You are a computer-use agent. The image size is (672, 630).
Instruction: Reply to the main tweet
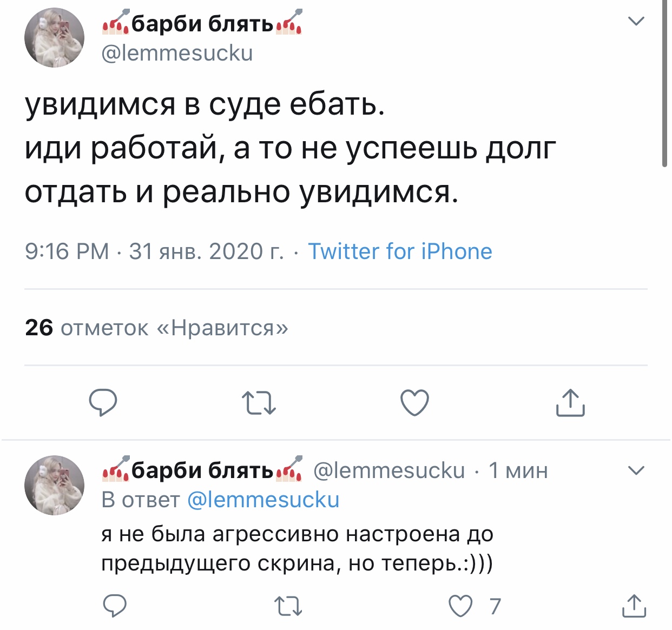[103, 403]
